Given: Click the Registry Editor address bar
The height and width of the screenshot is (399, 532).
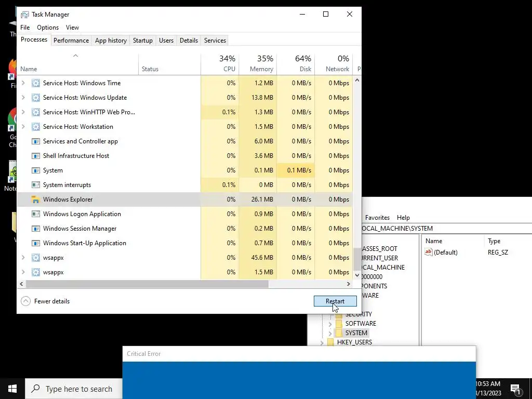Looking at the screenshot, I should coord(447,229).
